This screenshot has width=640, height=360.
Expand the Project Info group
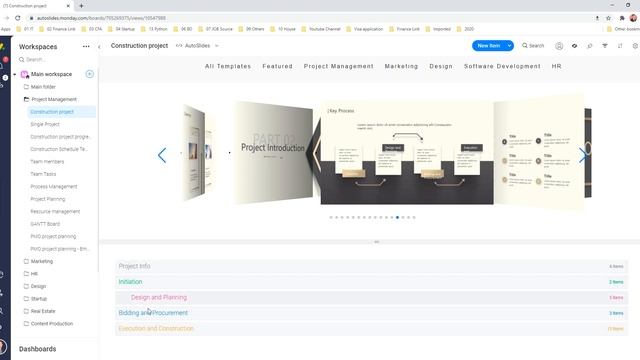pyautogui.click(x=371, y=266)
